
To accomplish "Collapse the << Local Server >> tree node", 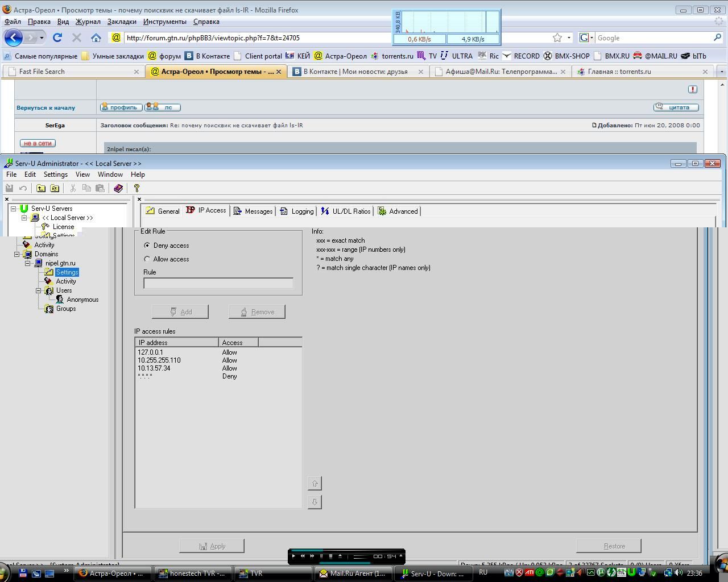I will 24,218.
